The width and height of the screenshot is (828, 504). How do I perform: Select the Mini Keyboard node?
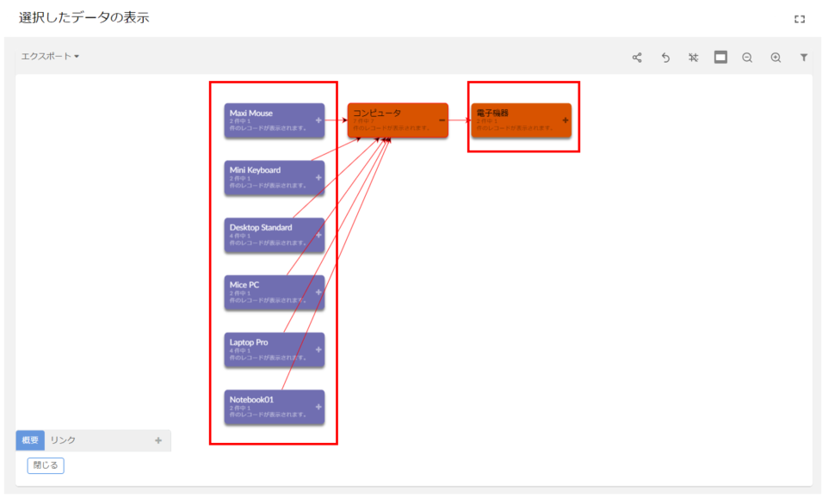(x=274, y=178)
